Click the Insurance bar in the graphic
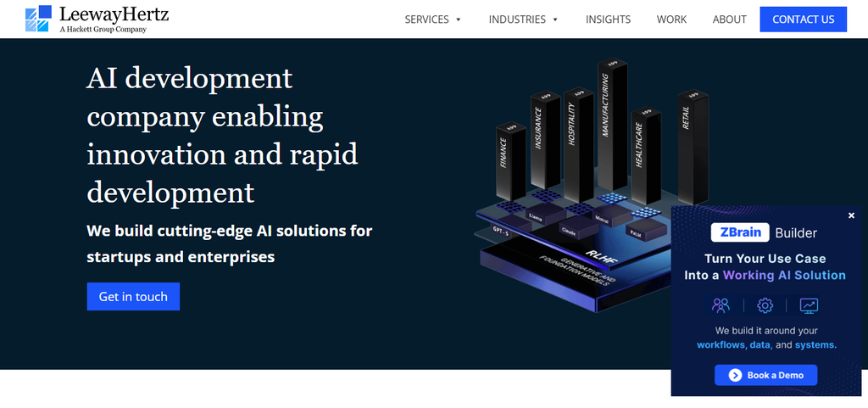 [x=545, y=141]
